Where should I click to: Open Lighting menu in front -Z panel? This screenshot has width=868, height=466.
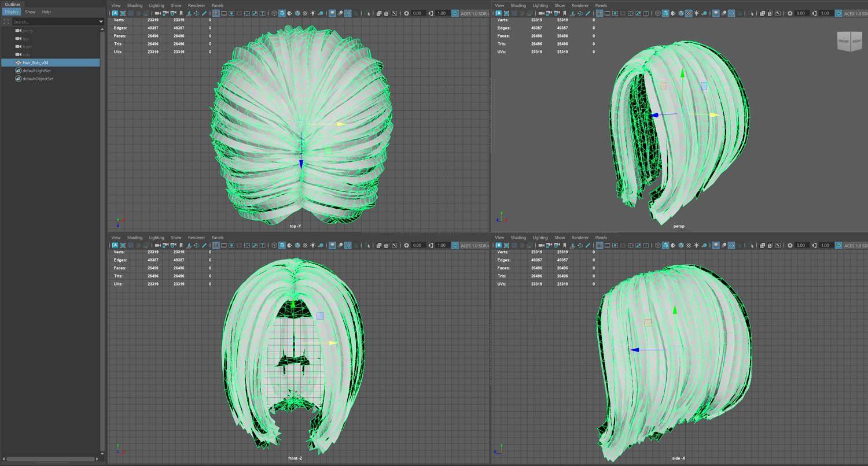pos(156,238)
